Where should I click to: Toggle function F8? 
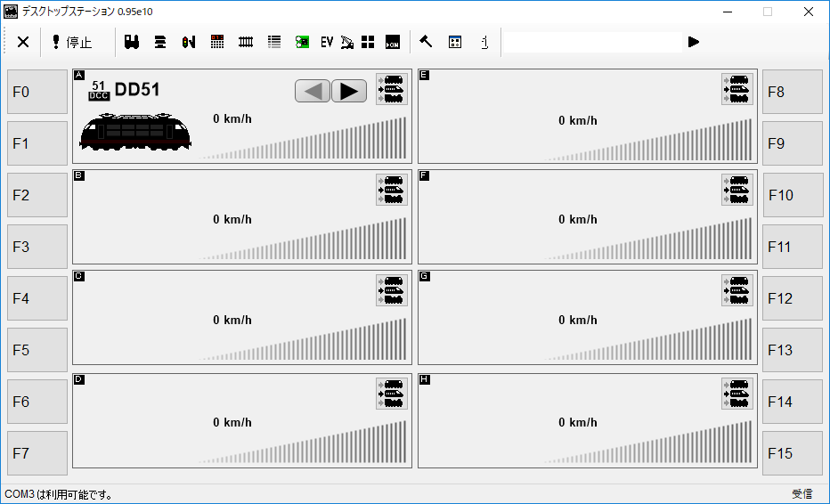tap(793, 92)
